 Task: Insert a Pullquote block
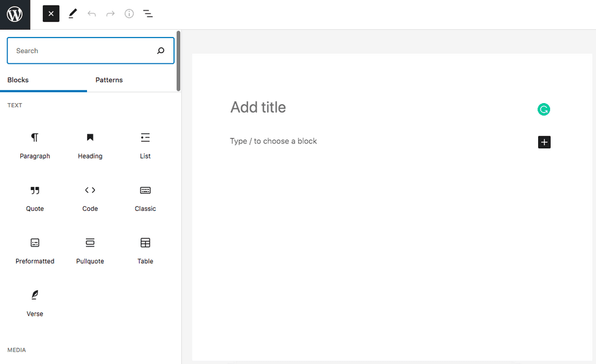point(90,251)
